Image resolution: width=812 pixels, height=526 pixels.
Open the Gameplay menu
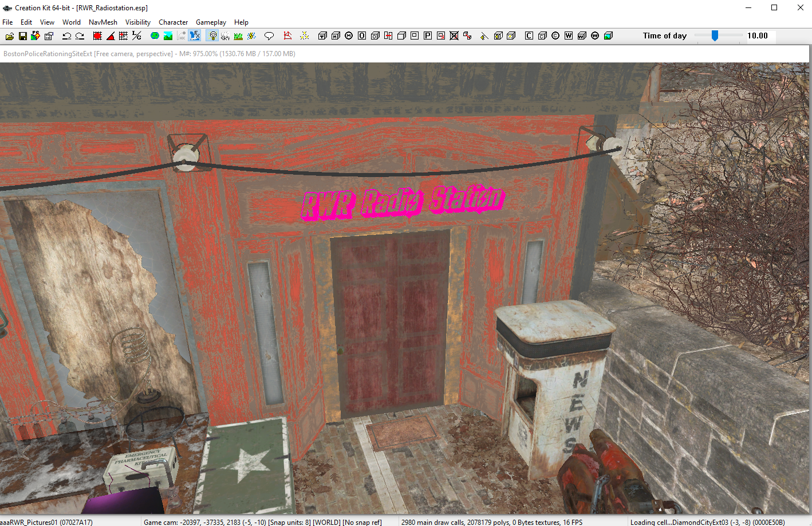coord(211,22)
